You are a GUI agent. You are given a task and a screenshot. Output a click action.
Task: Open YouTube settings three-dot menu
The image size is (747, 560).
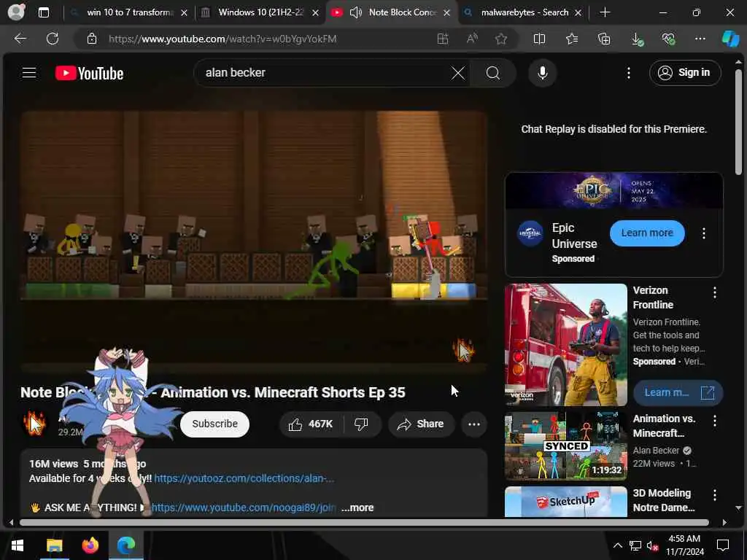coord(628,73)
